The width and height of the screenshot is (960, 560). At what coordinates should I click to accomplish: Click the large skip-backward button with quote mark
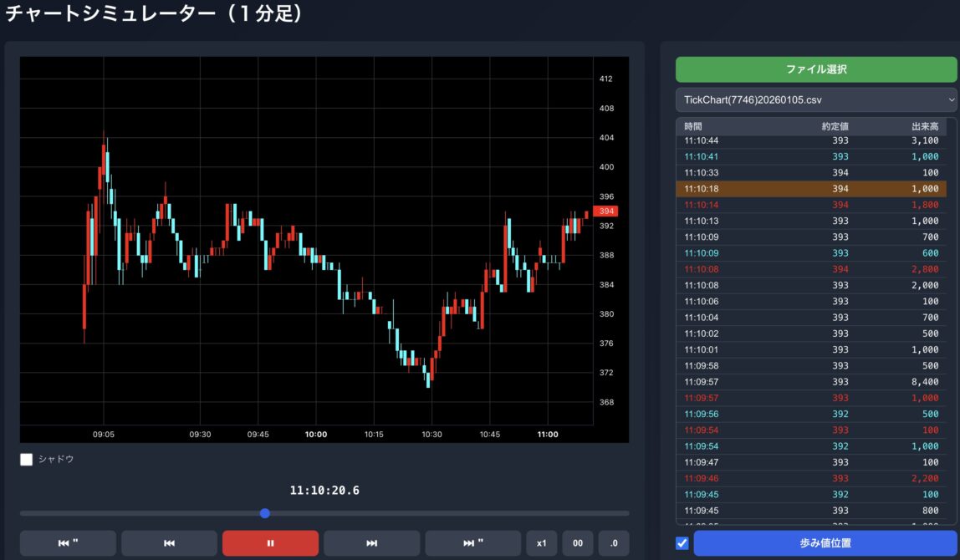point(68,543)
